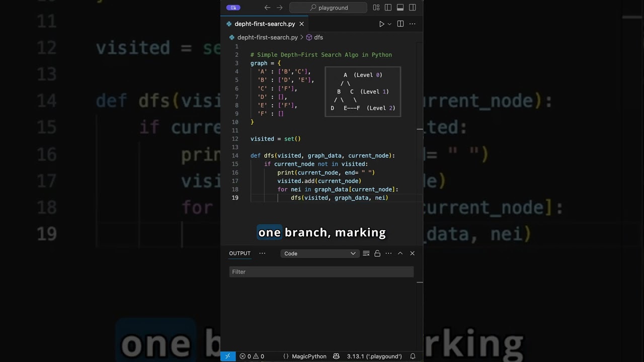Open the Code output channel dropdown

pyautogui.click(x=319, y=253)
